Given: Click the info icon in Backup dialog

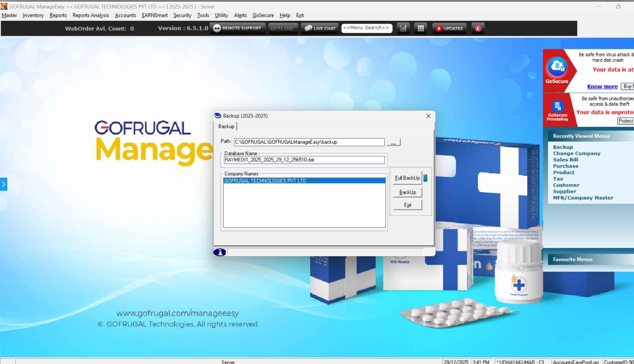Looking at the screenshot, I should click(219, 252).
